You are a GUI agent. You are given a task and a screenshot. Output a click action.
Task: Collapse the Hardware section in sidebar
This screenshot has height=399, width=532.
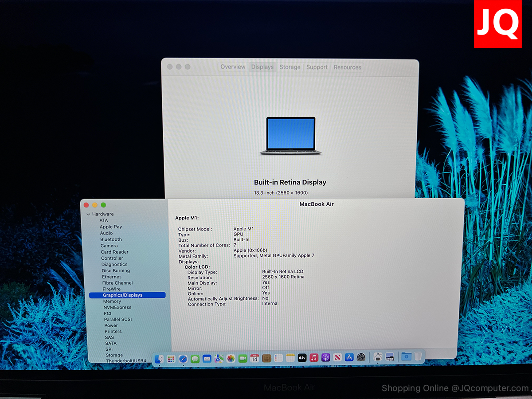click(89, 215)
